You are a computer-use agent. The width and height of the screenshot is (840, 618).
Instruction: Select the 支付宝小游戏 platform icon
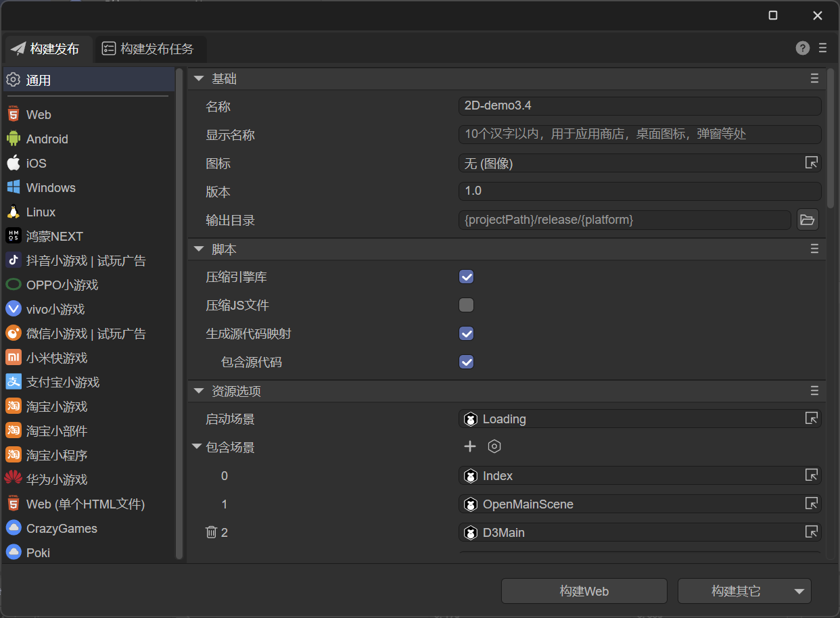pyautogui.click(x=14, y=382)
